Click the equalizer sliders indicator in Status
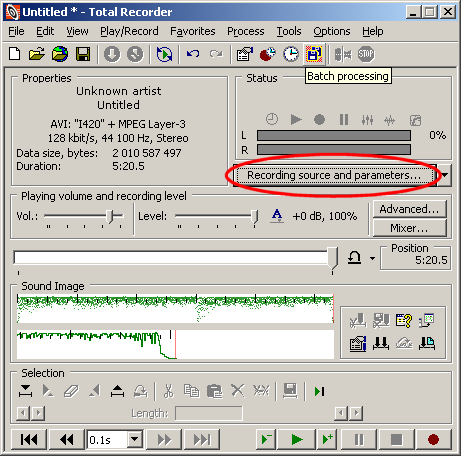461x456 pixels. [367, 120]
